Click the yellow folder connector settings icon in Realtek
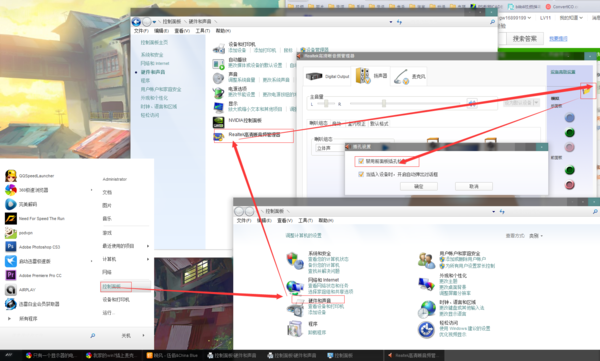600x361 pixels. tap(587, 91)
